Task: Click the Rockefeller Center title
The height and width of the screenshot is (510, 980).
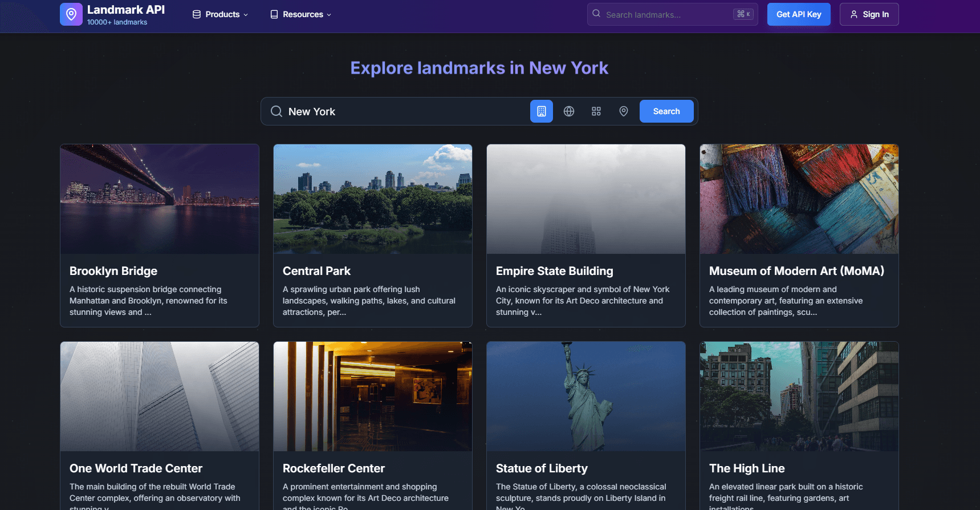Action: click(x=334, y=468)
